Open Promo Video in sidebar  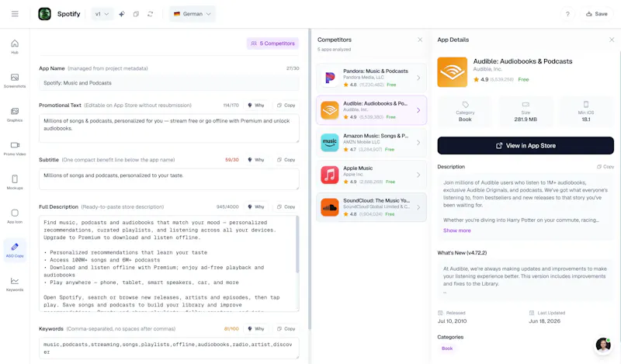pyautogui.click(x=15, y=148)
